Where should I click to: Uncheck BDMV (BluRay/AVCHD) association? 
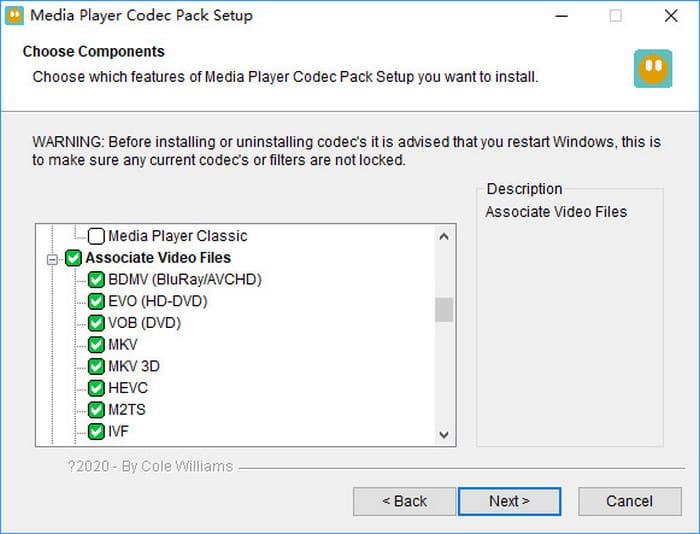(96, 279)
